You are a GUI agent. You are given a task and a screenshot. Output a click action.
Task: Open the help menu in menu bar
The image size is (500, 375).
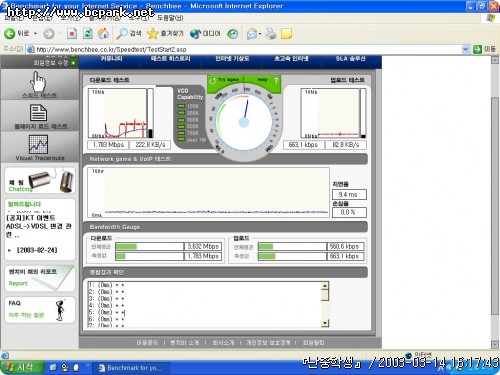pyautogui.click(x=170, y=18)
